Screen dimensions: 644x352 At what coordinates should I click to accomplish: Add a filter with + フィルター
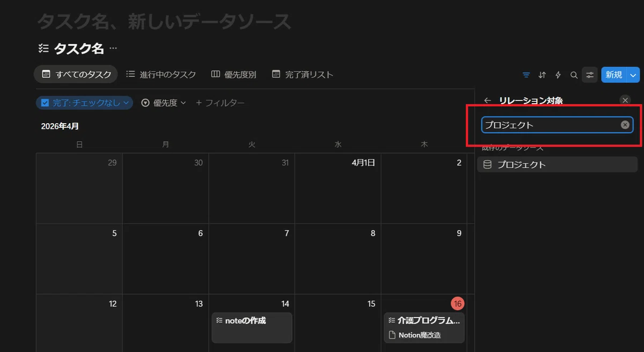click(x=220, y=103)
